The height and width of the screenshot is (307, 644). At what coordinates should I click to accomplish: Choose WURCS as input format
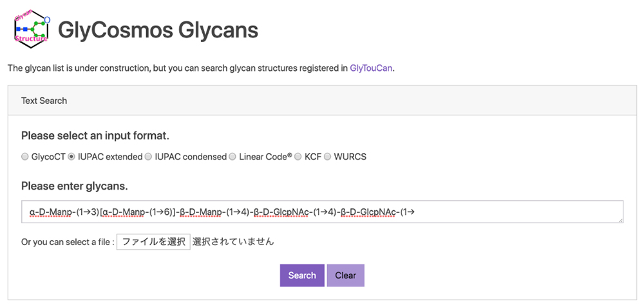(x=328, y=157)
